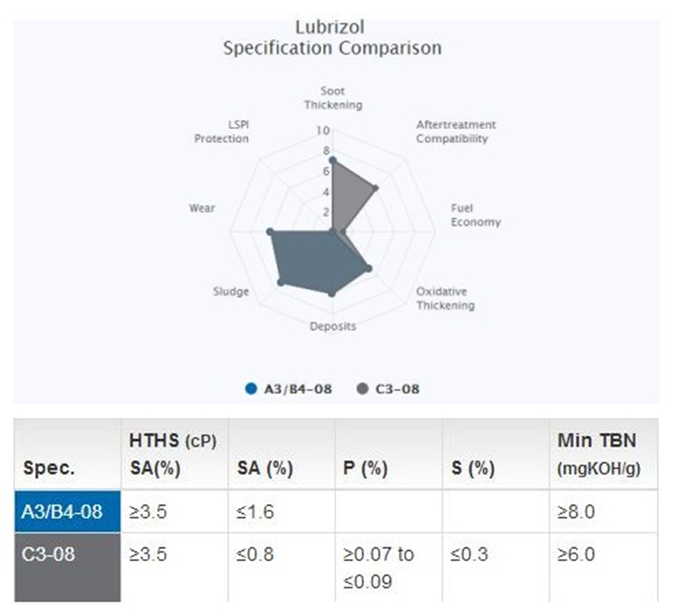Click the Soot Thickening data point
Screen dimensions: 674x616
[x=332, y=160]
